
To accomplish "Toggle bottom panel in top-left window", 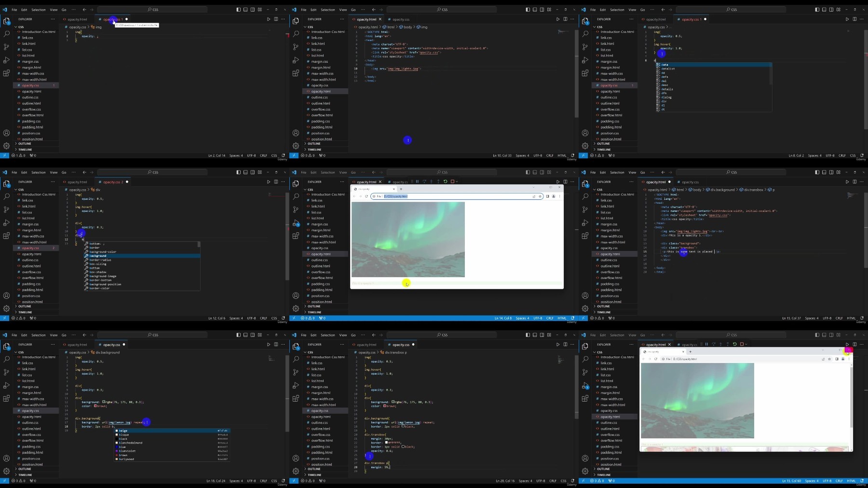I will (245, 10).
